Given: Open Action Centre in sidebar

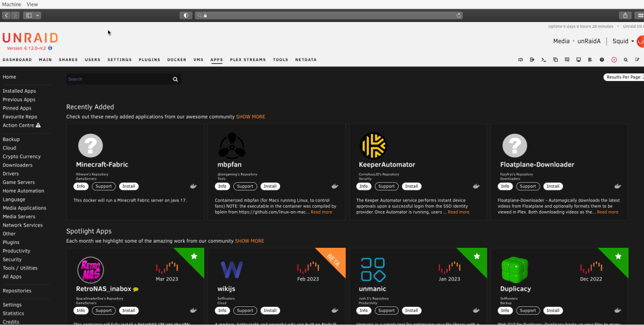Looking at the screenshot, I should (x=22, y=125).
